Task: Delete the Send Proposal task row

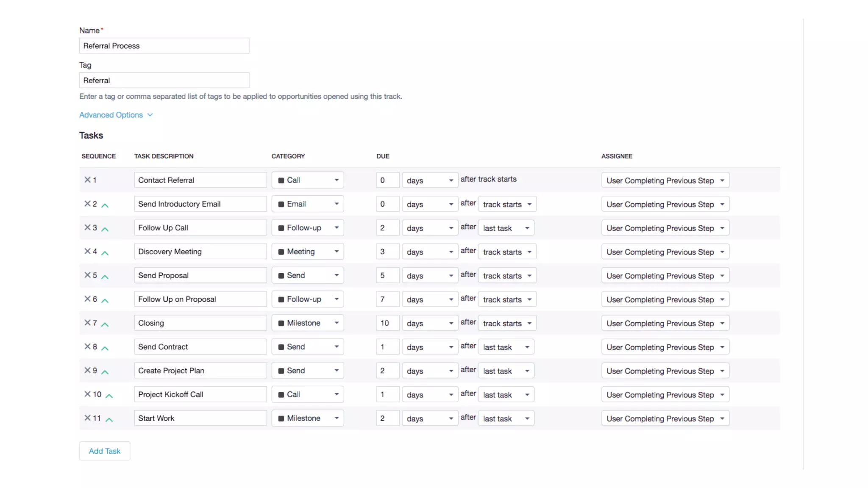Action: [x=87, y=275]
